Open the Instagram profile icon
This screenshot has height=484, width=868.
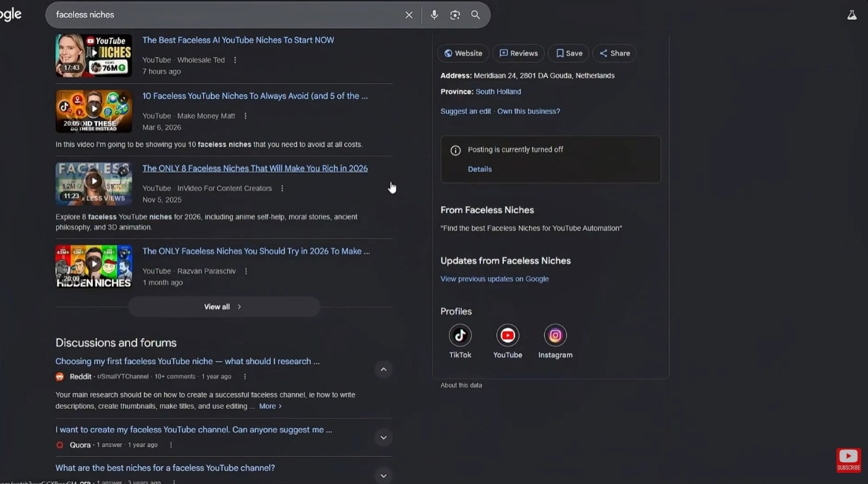(555, 335)
